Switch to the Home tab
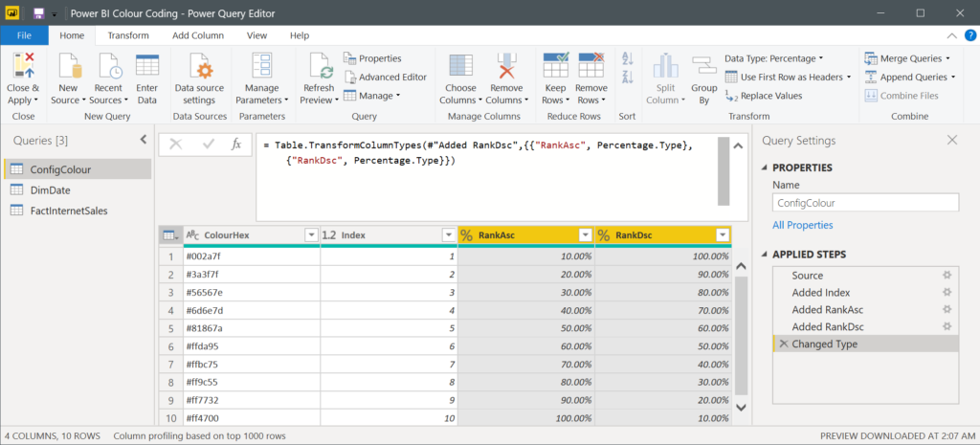980x445 pixels. (x=72, y=35)
